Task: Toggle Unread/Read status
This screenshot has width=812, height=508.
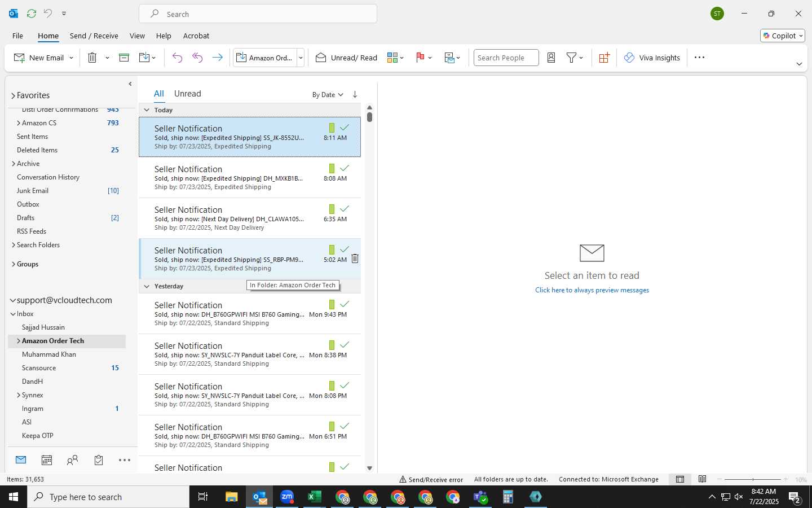Action: click(346, 58)
